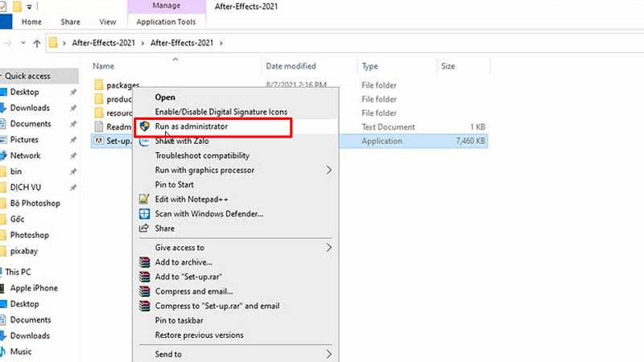Open Quick Access Toolbar customize dropdown
This screenshot has height=362, width=644.
coord(29,6)
